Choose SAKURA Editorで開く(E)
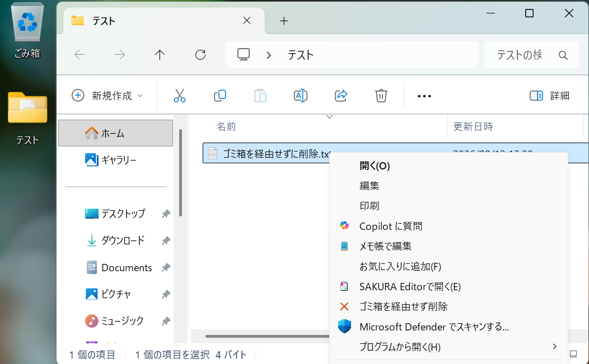Viewport: 589px width, 364px height. pos(448,287)
